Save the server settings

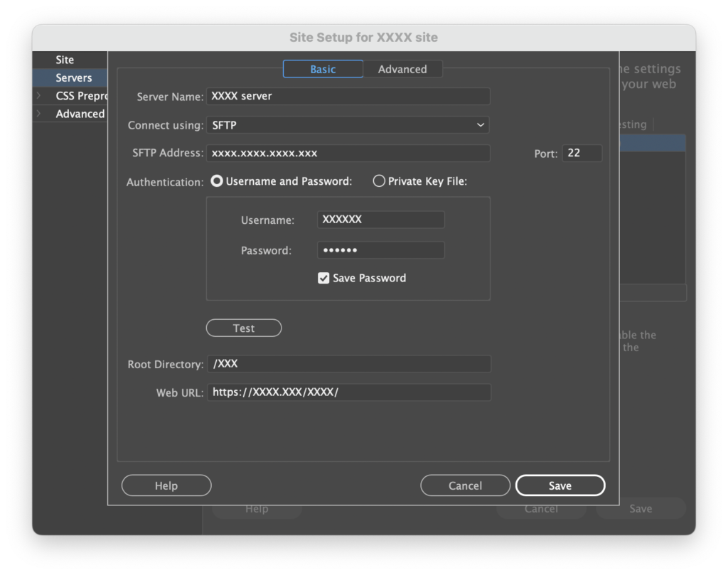click(560, 485)
